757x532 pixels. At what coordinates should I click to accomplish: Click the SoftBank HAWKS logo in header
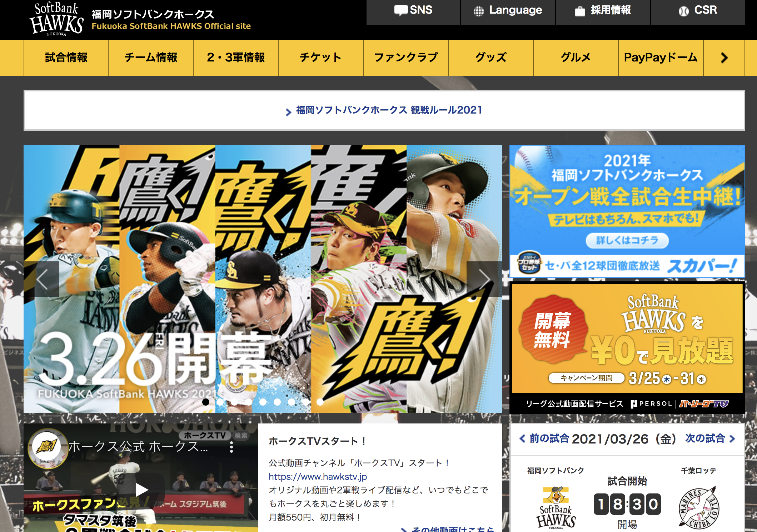(56, 19)
